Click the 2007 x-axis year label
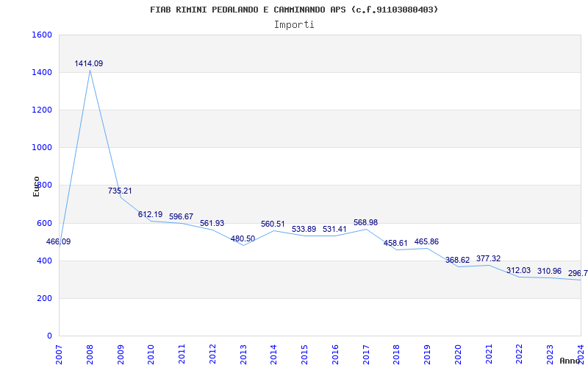The height and width of the screenshot is (368, 588). [59, 354]
